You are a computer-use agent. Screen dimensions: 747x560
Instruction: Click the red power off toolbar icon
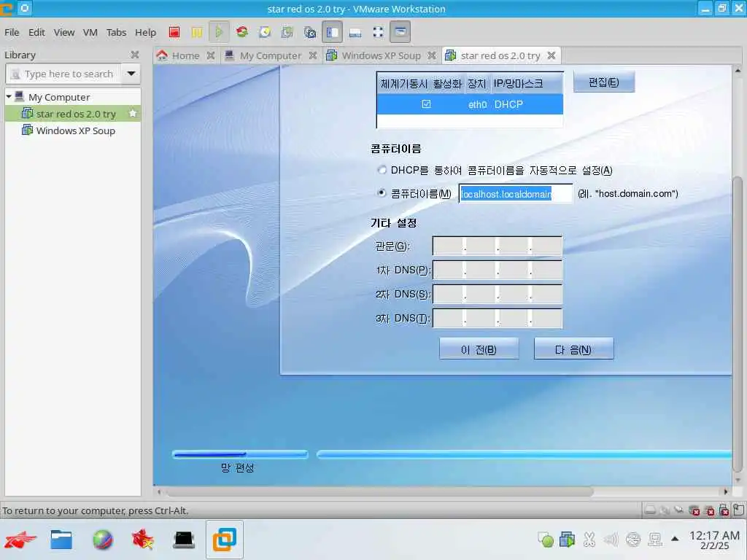(174, 32)
